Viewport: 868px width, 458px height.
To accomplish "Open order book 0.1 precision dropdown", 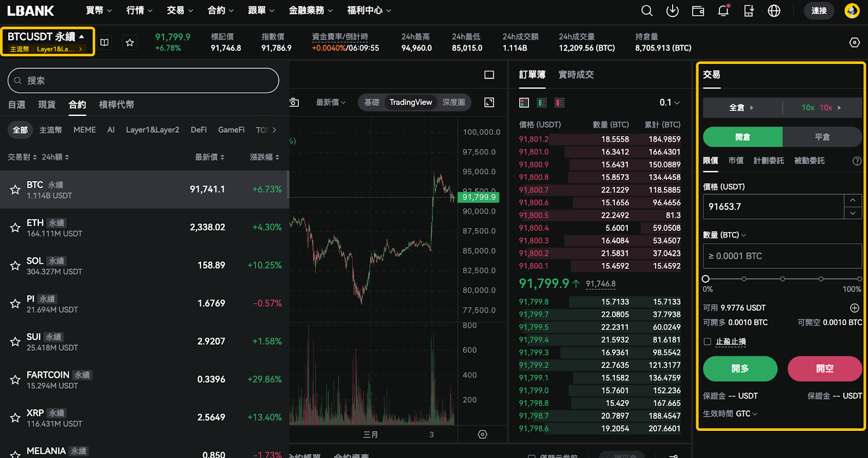I will pyautogui.click(x=669, y=102).
